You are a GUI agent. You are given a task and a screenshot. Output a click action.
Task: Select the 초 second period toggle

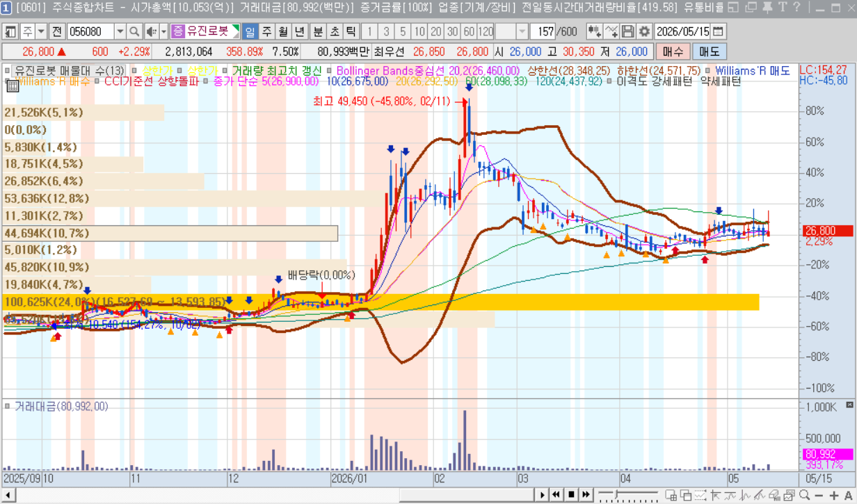point(335,32)
